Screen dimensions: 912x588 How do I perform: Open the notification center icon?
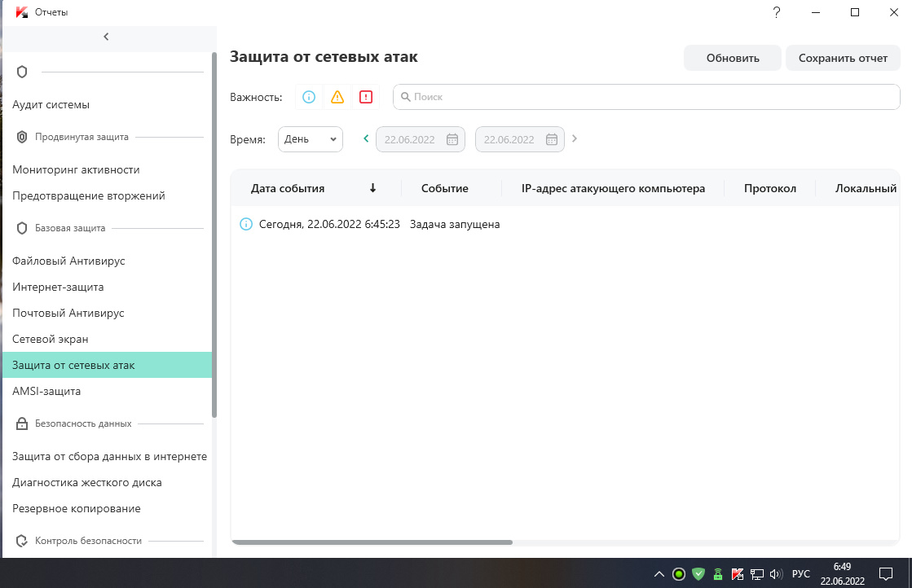pos(885,574)
